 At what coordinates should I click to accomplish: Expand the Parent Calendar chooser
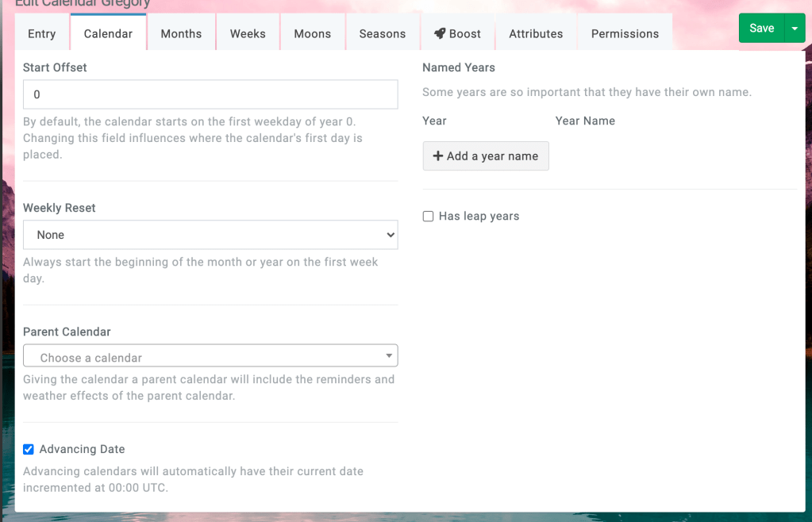pyautogui.click(x=210, y=357)
